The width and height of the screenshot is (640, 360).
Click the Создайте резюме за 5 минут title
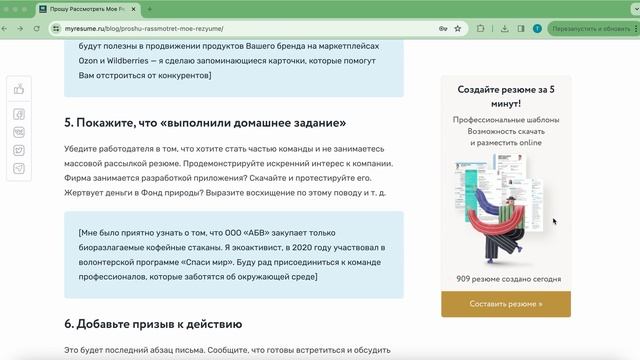506,96
